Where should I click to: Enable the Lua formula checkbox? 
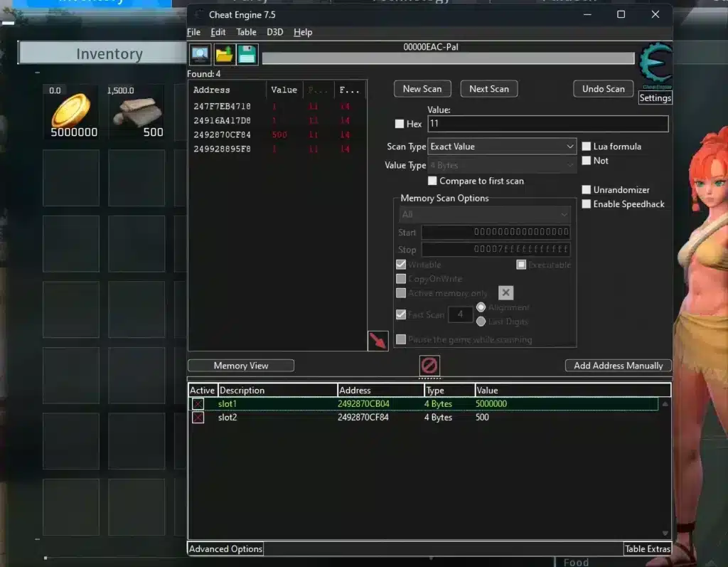point(587,147)
